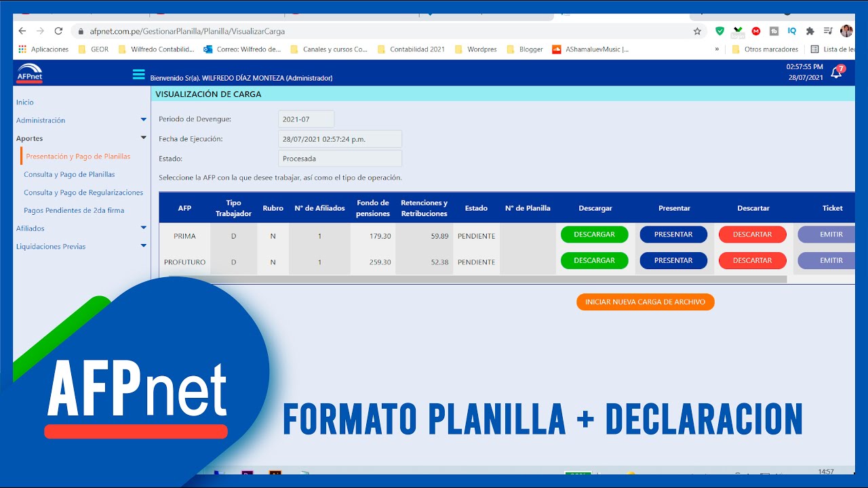Open the red MEGA extension icon
Viewport: 868px width, 488px height.
(x=756, y=31)
